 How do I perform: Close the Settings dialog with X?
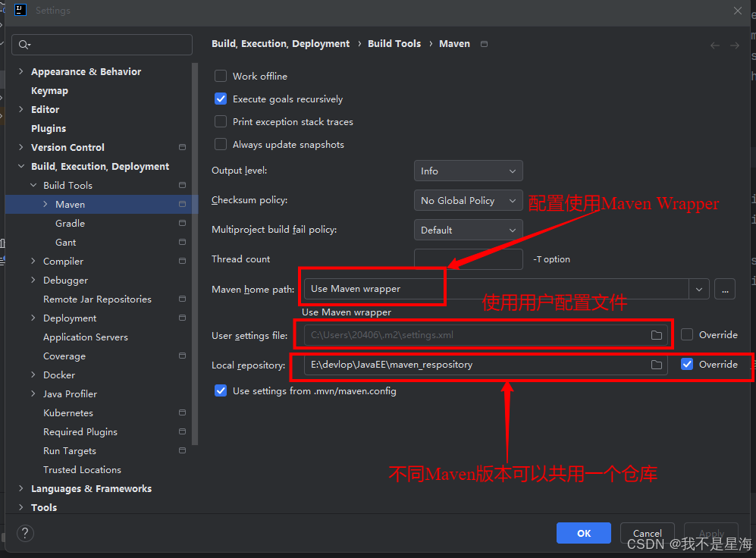(x=738, y=11)
